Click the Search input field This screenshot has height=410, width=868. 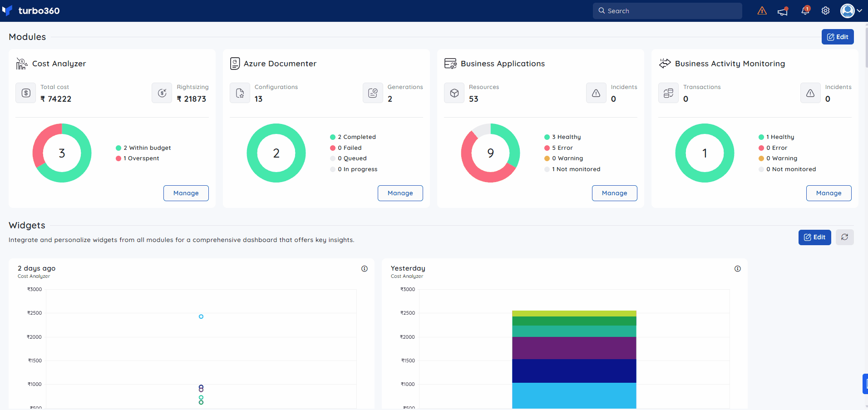click(x=667, y=11)
